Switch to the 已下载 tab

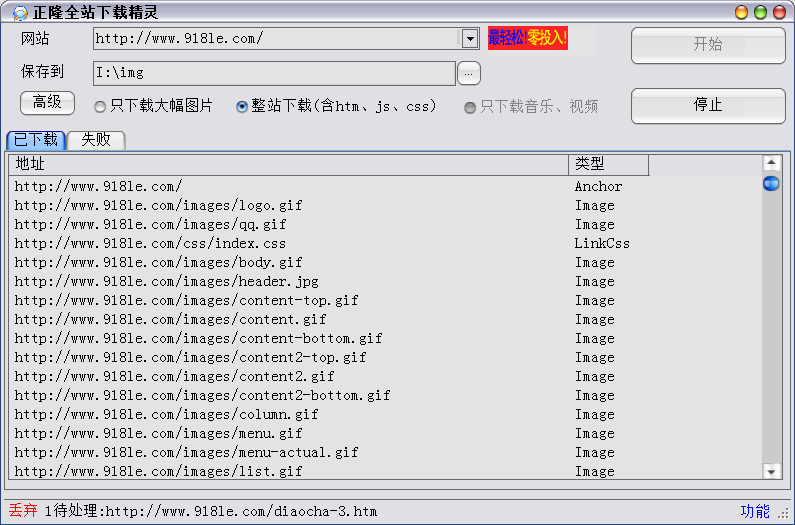pyautogui.click(x=36, y=139)
